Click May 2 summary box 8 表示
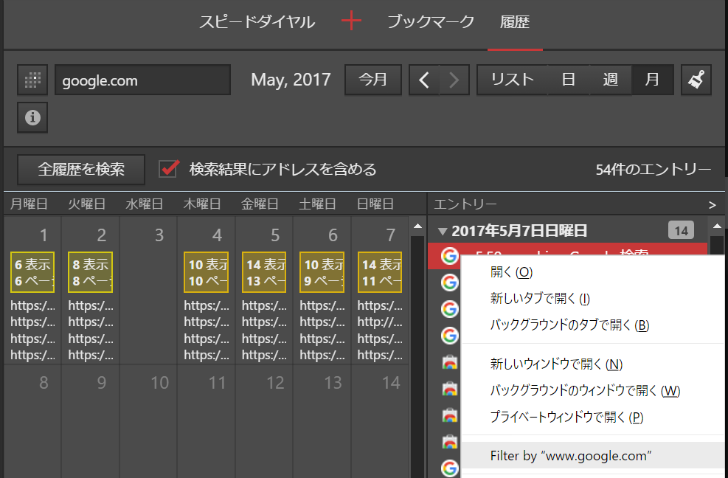 [90, 272]
